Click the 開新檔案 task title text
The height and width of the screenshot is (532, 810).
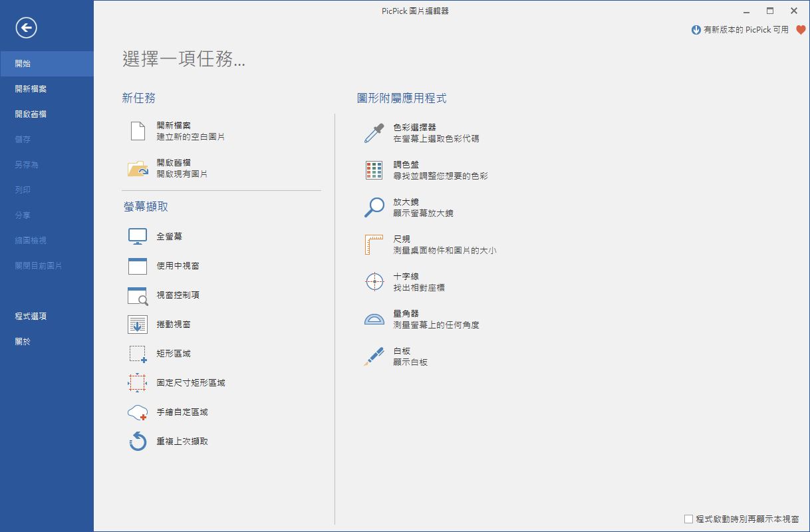point(174,125)
